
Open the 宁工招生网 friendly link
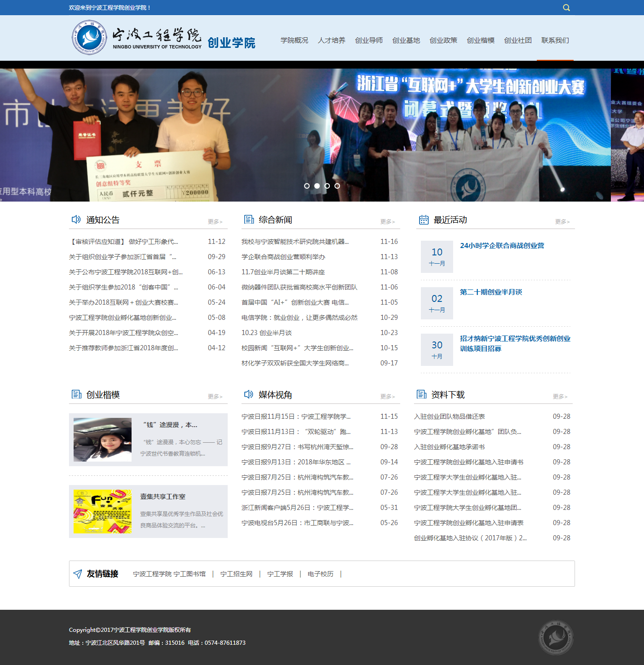point(236,574)
